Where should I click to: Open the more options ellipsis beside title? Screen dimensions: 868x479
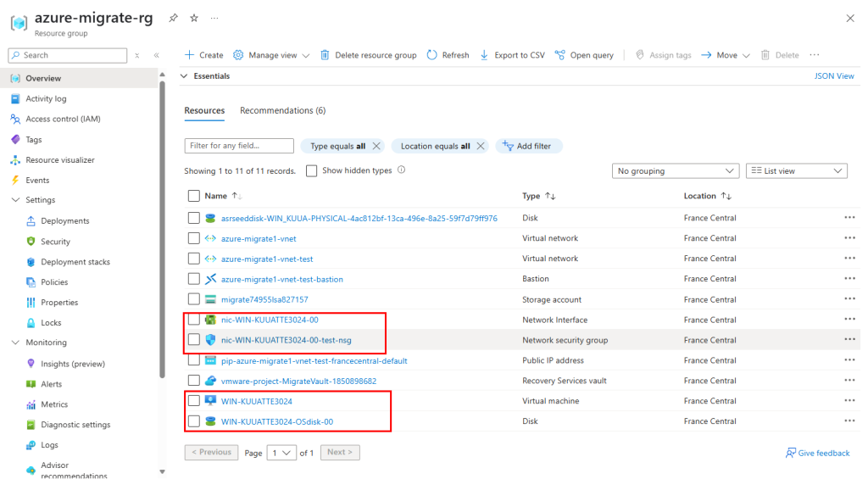(x=214, y=19)
